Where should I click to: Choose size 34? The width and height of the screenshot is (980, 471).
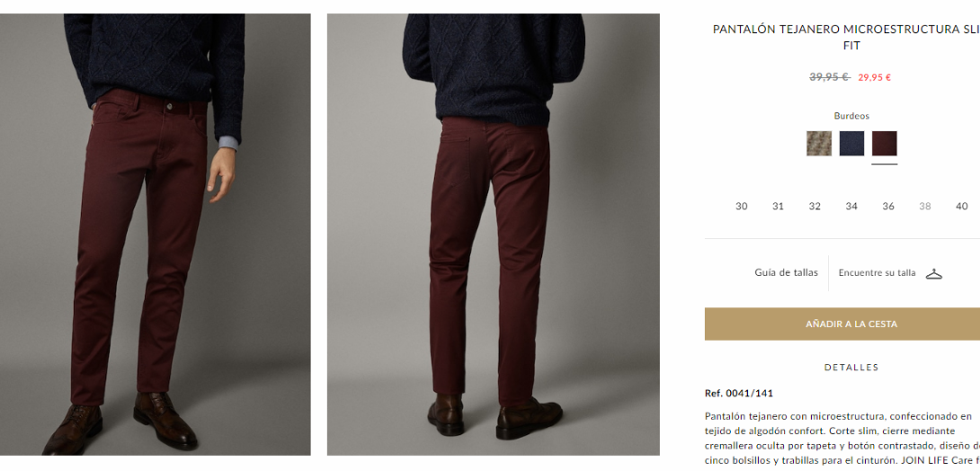point(851,206)
